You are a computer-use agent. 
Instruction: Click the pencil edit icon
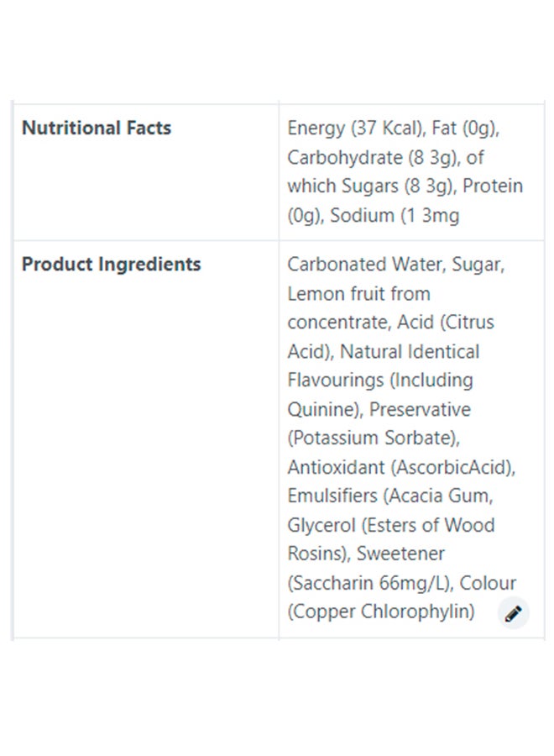pyautogui.click(x=514, y=614)
